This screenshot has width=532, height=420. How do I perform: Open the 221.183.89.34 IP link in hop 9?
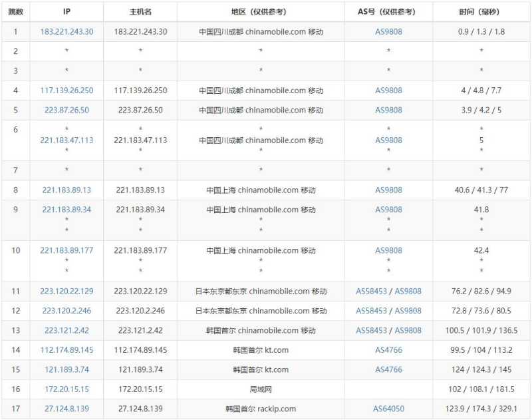tap(67, 210)
